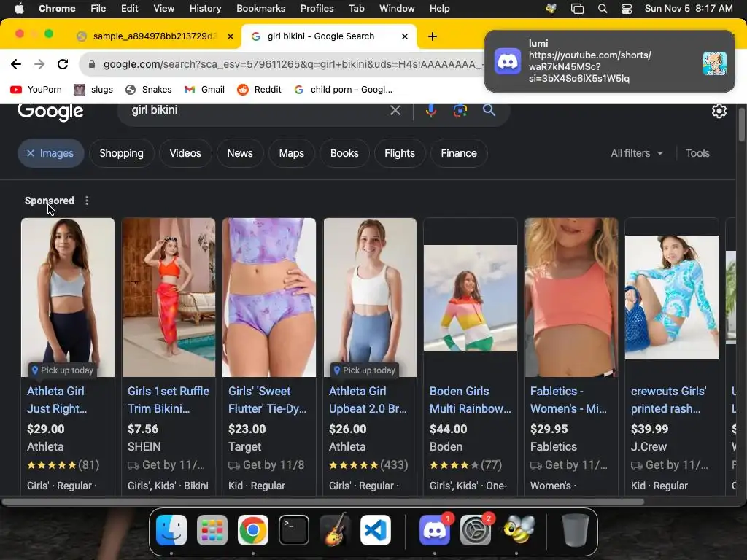Screen dimensions: 747x560
Task: Open the Help menu
Action: point(439,9)
